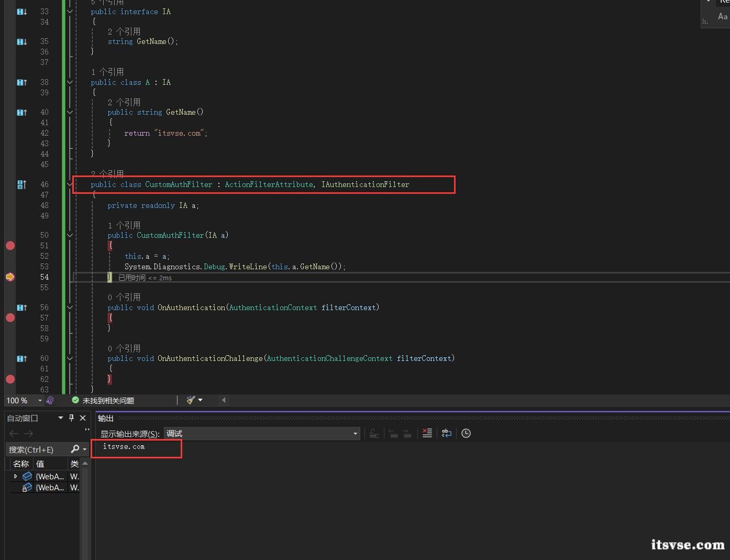Open 1 个引用 above class A
730x560 pixels.
[107, 72]
